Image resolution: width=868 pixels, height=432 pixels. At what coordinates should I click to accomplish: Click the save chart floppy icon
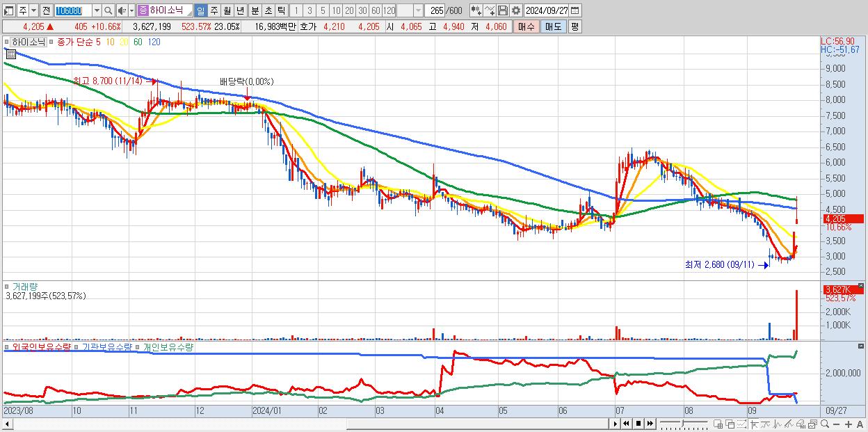pyautogui.click(x=502, y=10)
